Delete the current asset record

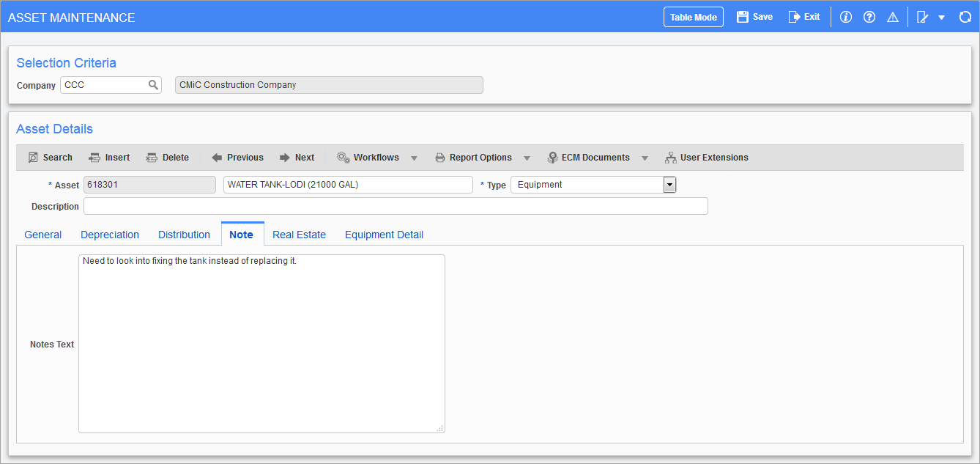(x=168, y=158)
